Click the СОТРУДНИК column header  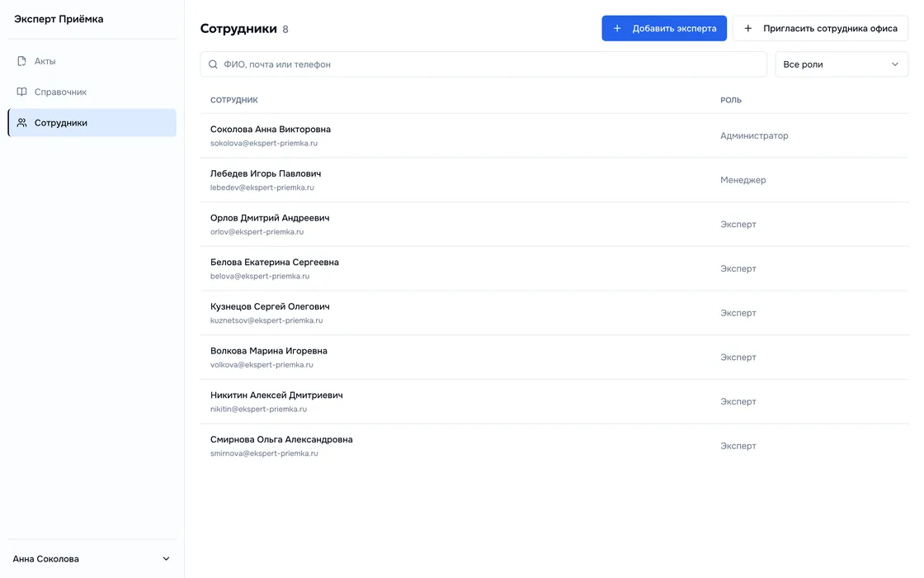[234, 100]
